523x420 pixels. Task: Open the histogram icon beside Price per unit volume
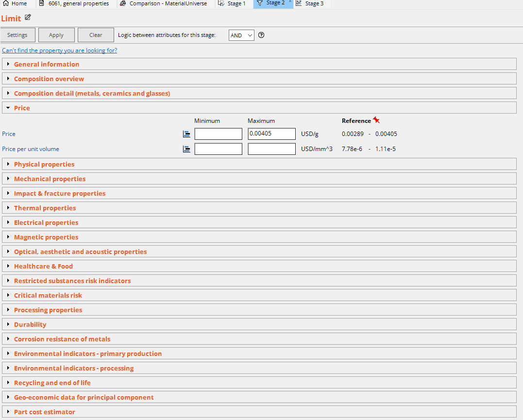[x=186, y=149]
